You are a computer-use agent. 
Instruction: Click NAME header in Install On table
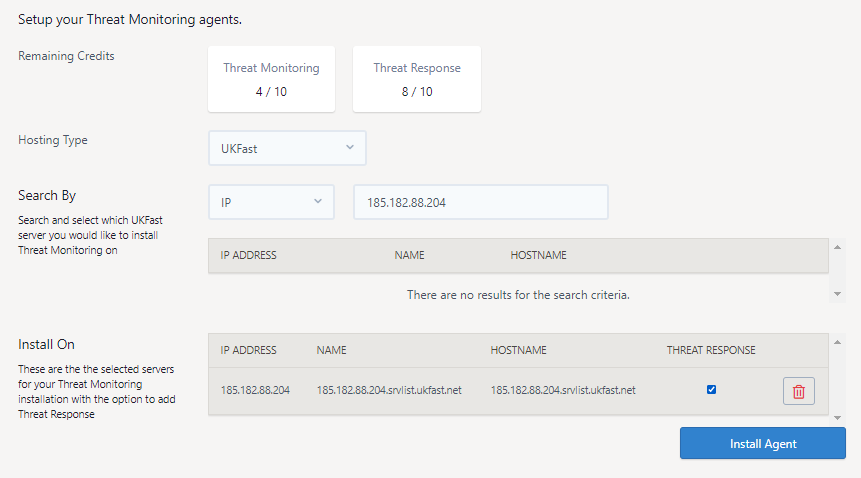tap(331, 350)
